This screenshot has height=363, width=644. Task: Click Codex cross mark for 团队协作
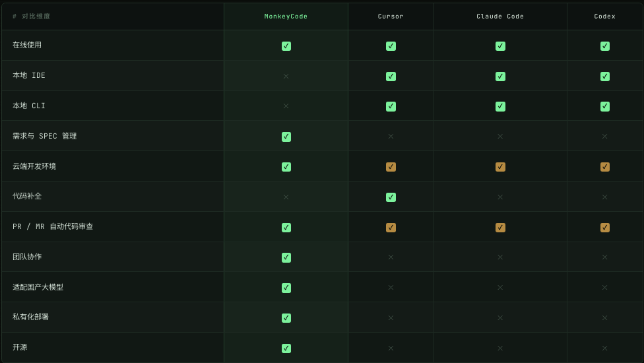point(604,257)
